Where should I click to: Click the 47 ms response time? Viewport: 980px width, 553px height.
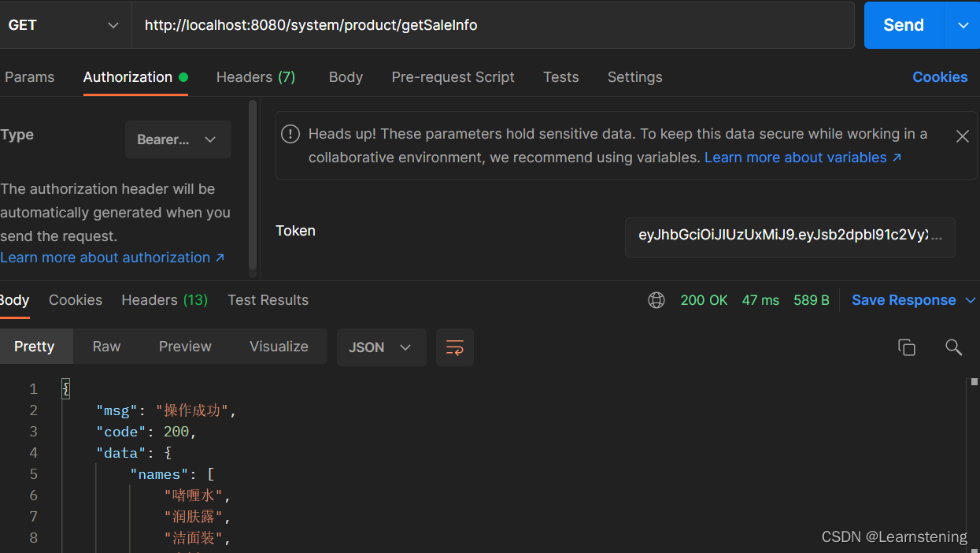pos(760,300)
